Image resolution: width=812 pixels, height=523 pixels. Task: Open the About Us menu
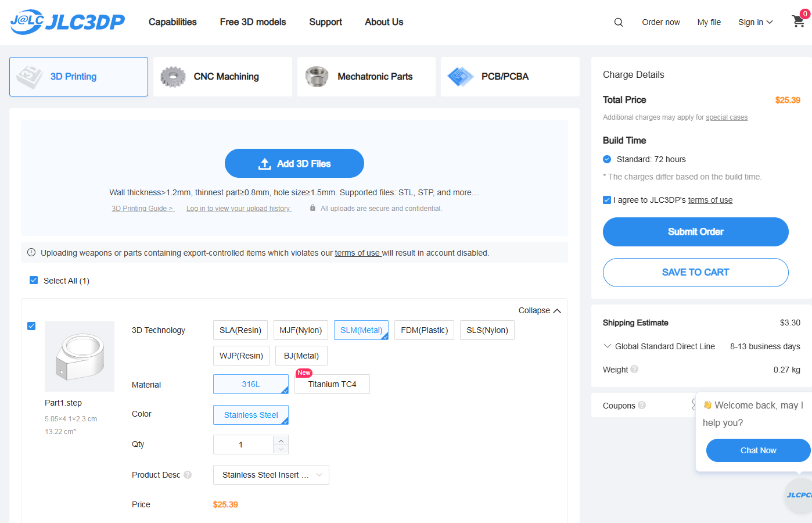point(384,22)
